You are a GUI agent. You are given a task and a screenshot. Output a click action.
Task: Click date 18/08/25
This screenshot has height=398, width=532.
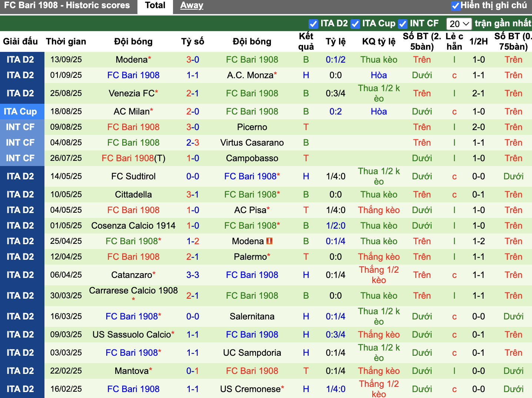click(66, 112)
